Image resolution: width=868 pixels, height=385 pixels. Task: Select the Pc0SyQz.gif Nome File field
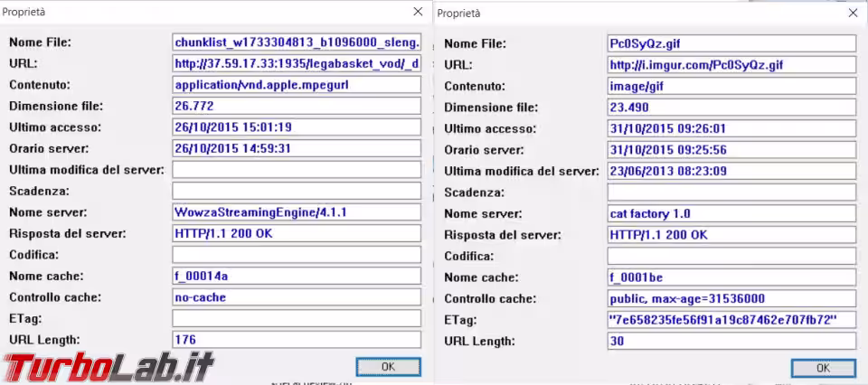click(x=731, y=43)
